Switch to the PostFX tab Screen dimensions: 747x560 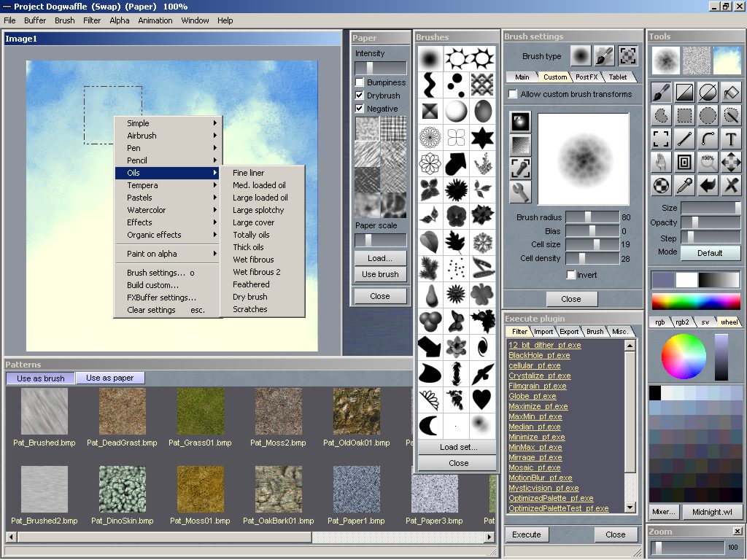[x=587, y=77]
